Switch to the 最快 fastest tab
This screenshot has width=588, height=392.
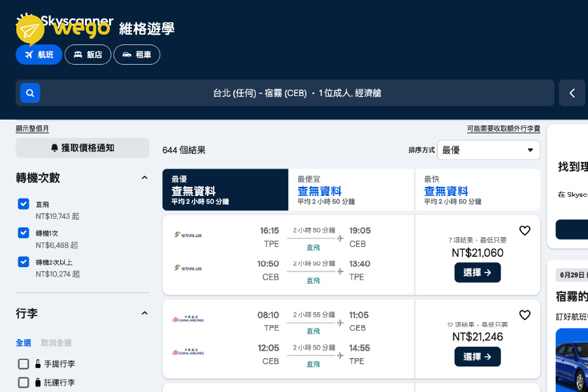click(477, 190)
